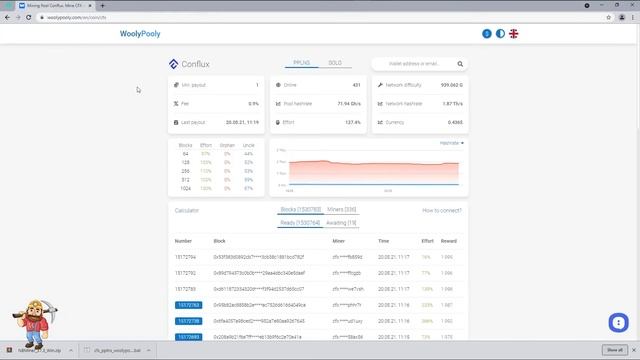Screen dimensions: 640x360
Task: Open the Hashrate chart dropdown
Action: [x=451, y=143]
